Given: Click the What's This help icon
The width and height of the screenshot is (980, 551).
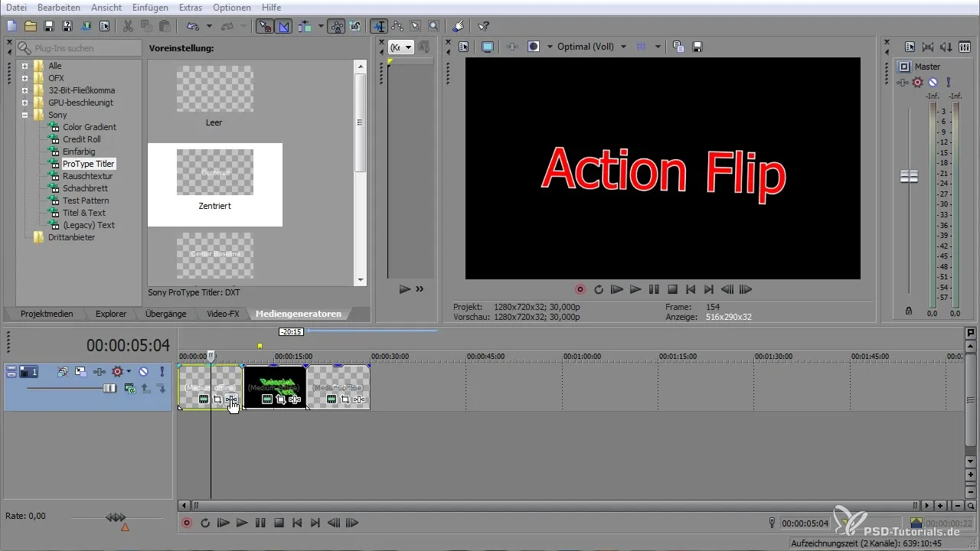Looking at the screenshot, I should tap(484, 26).
